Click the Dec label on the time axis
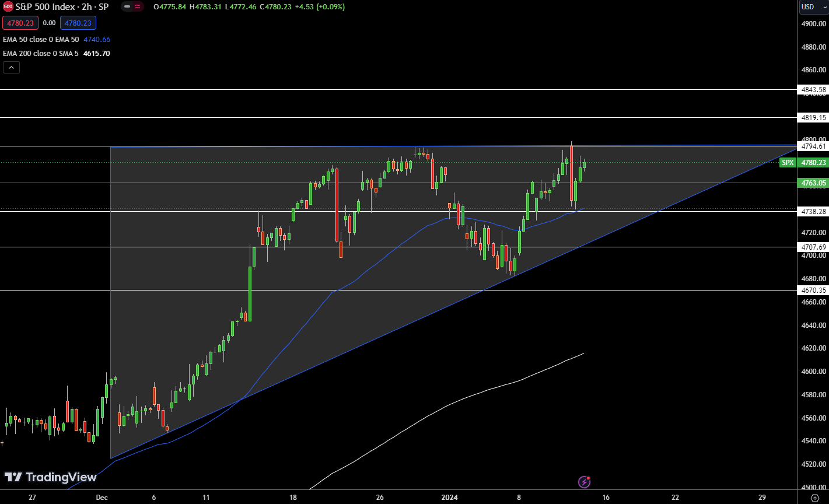 point(102,498)
